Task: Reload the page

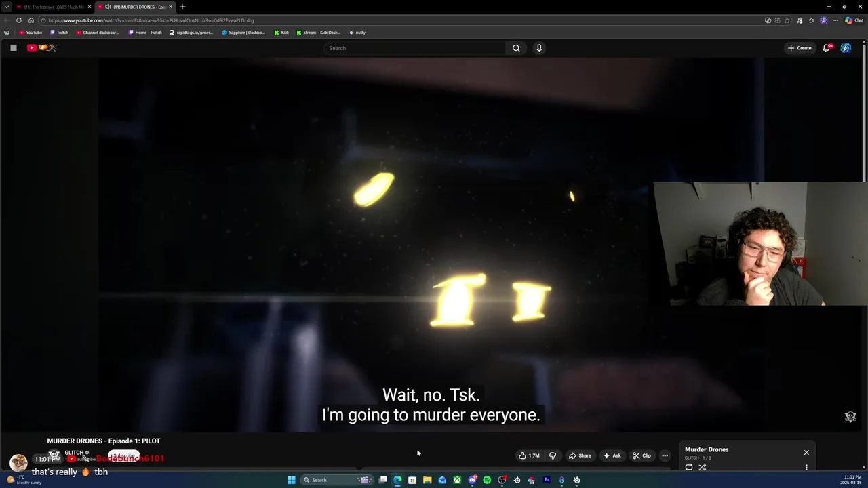Action: point(19,20)
